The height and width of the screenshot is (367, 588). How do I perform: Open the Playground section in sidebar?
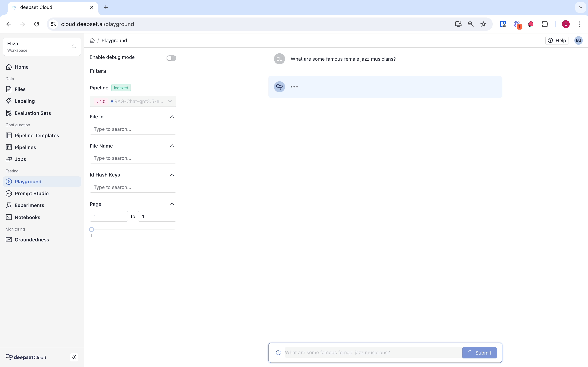tap(28, 181)
